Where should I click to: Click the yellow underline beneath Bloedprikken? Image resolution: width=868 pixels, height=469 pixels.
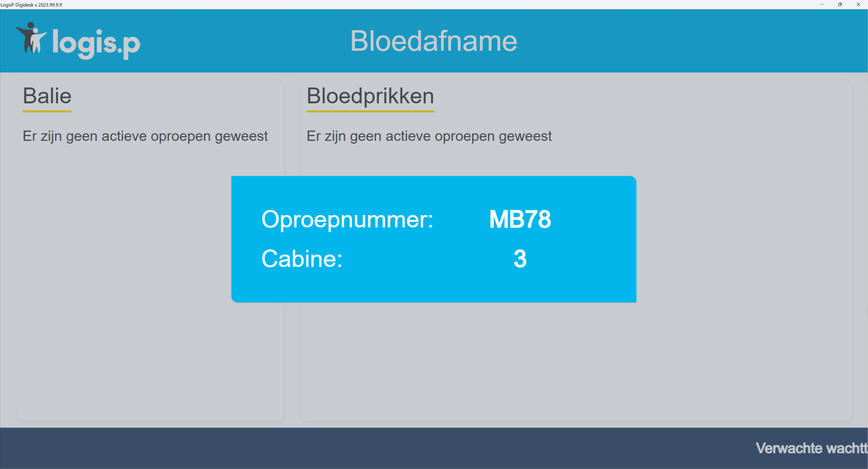point(370,111)
